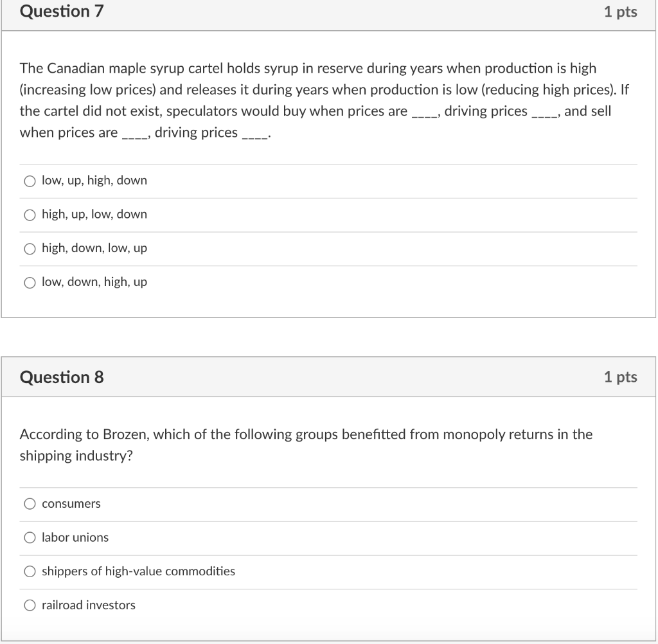
Task: Choose the answer text "high, down, low, up"
Action: click(94, 249)
